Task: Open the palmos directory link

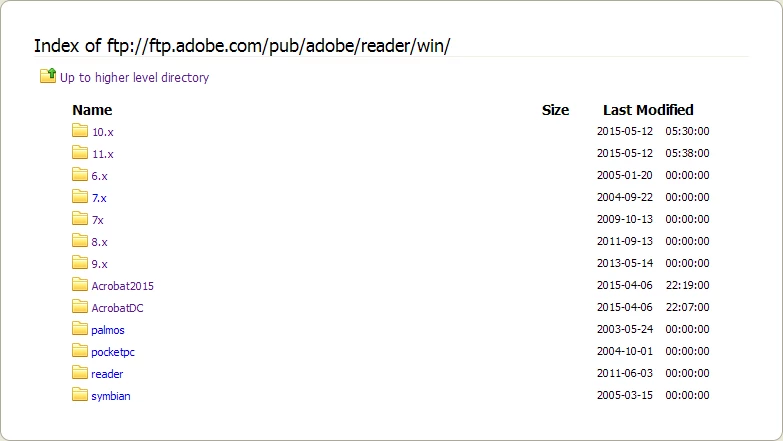Action: [108, 330]
